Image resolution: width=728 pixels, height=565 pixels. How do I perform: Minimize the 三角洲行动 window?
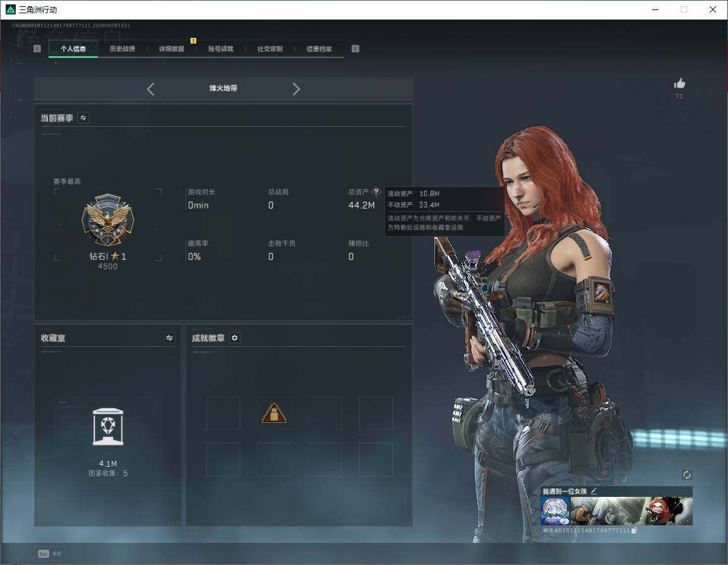point(655,9)
